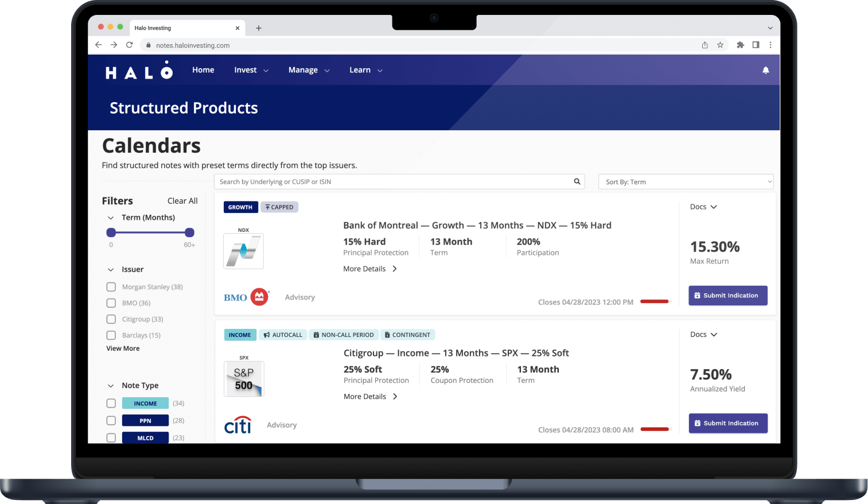Image resolution: width=868 pixels, height=504 pixels.
Task: Click the 7.50% Annualized Yield value
Action: (x=711, y=375)
